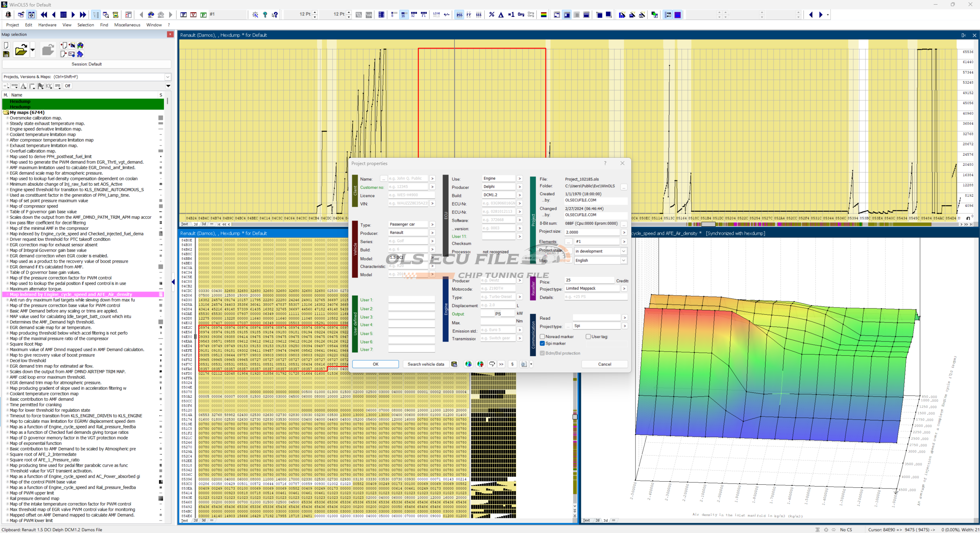Click the speech bubble comment icon in dialog
The height and width of the screenshot is (533, 980).
click(492, 364)
